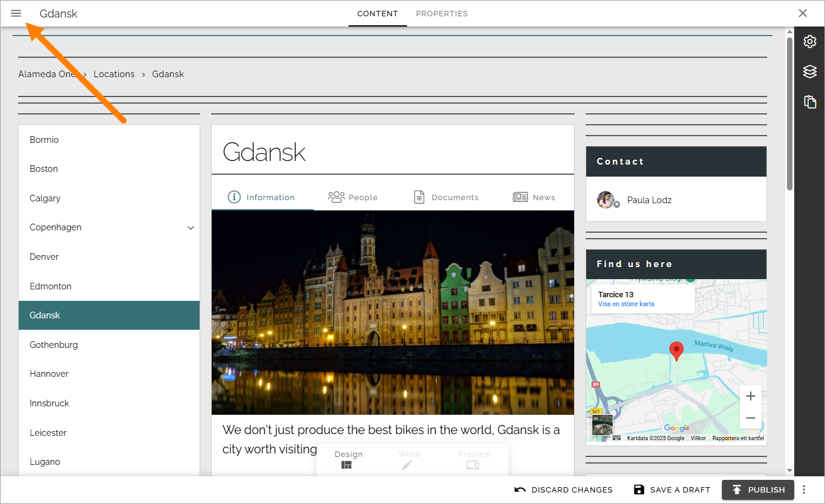The width and height of the screenshot is (825, 504).
Task: Go to Locations breadcrumb
Action: [x=114, y=74]
